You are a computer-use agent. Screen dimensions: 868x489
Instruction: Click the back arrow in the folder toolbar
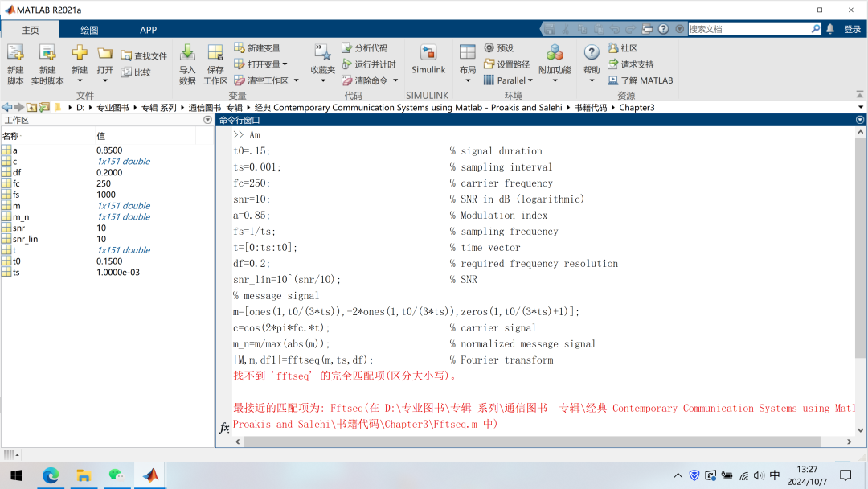pyautogui.click(x=6, y=107)
